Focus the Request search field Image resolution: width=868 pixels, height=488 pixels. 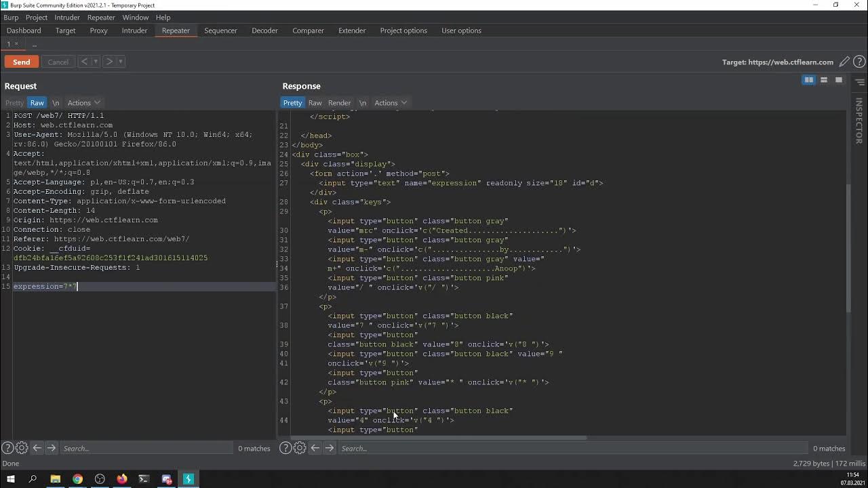click(x=146, y=448)
